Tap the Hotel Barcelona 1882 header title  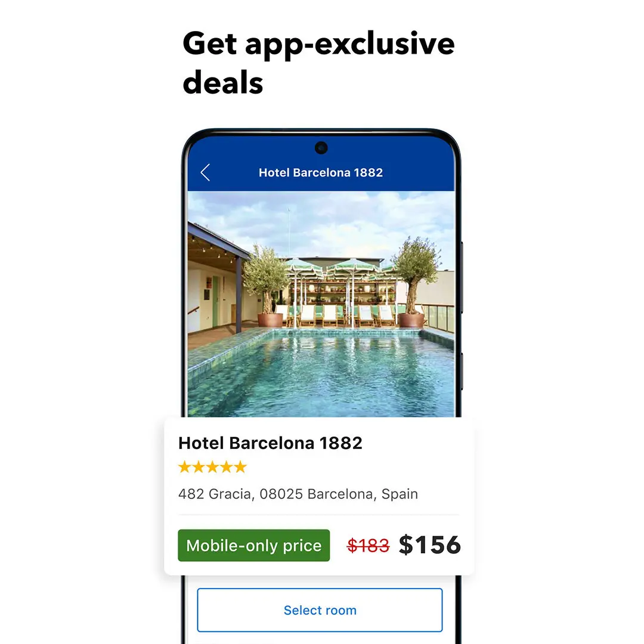(321, 172)
